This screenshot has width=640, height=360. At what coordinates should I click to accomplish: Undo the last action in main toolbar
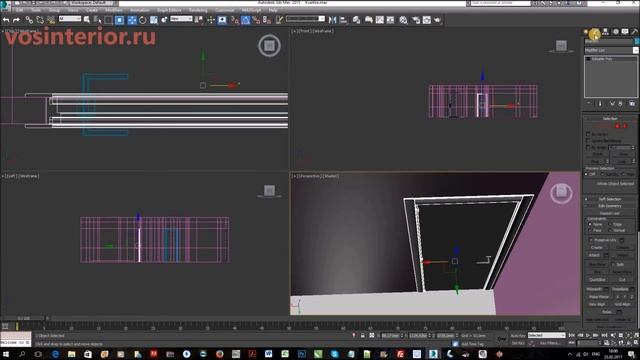pos(6,20)
